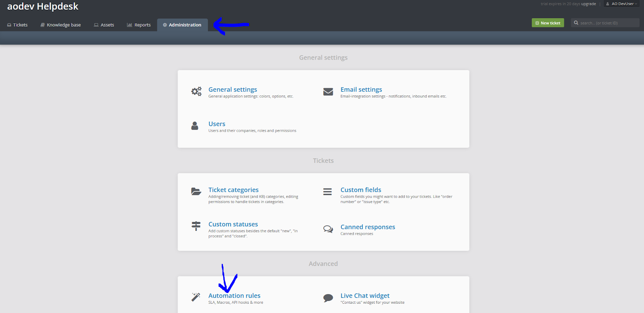Follow the upgrade link in trial notice

588,4
